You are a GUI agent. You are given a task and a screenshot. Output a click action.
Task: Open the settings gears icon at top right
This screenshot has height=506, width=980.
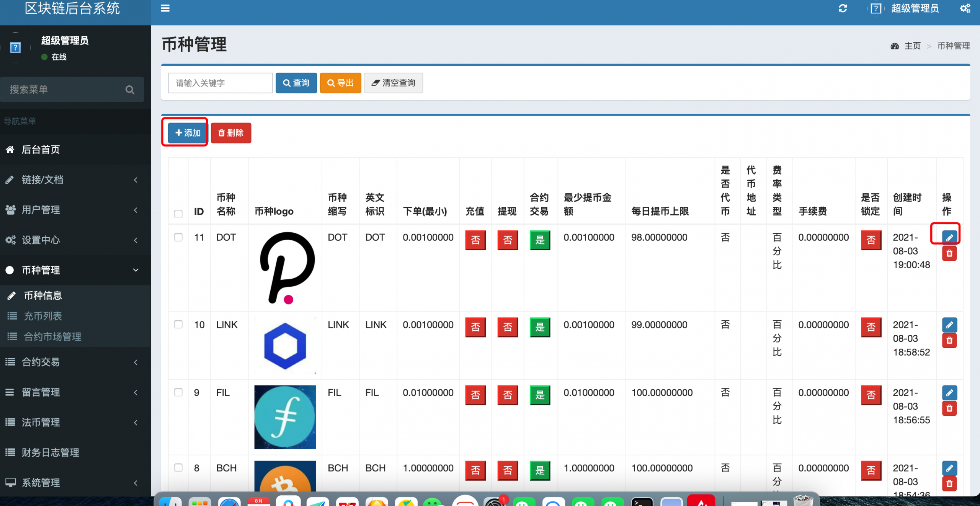[965, 8]
